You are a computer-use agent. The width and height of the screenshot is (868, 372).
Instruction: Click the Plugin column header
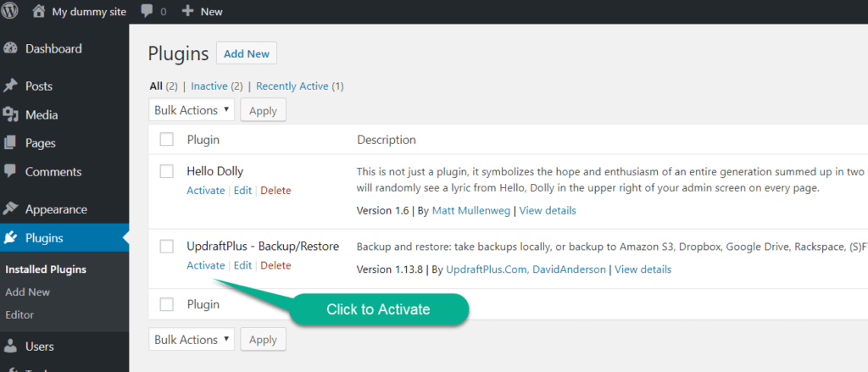203,140
